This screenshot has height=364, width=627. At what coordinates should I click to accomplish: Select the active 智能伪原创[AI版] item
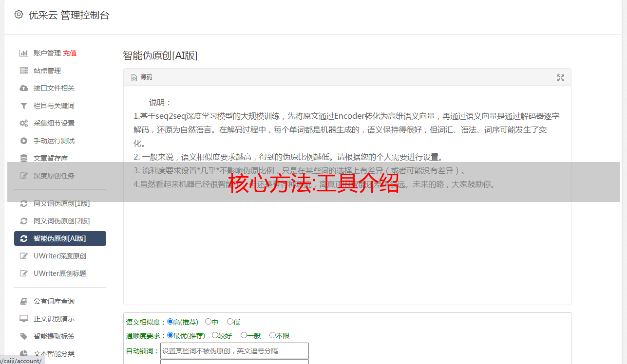tap(60, 238)
